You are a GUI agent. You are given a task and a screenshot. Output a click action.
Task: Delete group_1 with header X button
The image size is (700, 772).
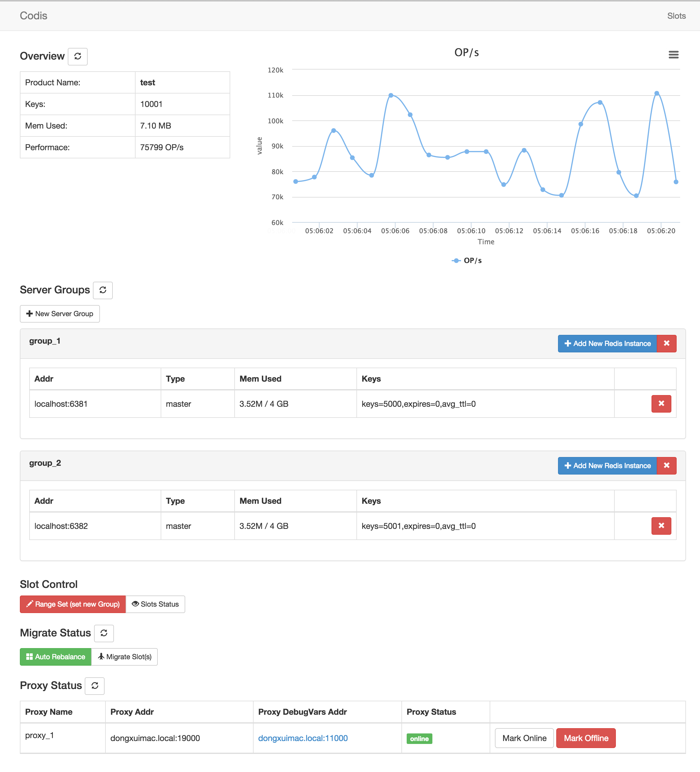(x=666, y=344)
